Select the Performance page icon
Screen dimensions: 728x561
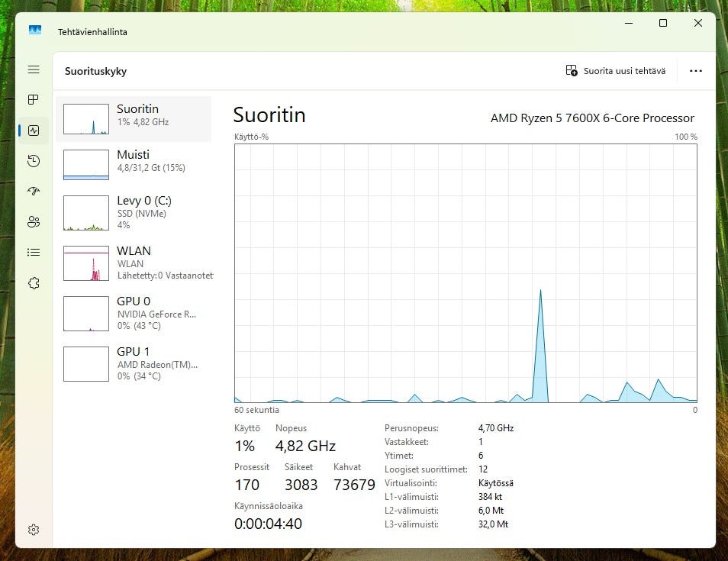(x=34, y=131)
